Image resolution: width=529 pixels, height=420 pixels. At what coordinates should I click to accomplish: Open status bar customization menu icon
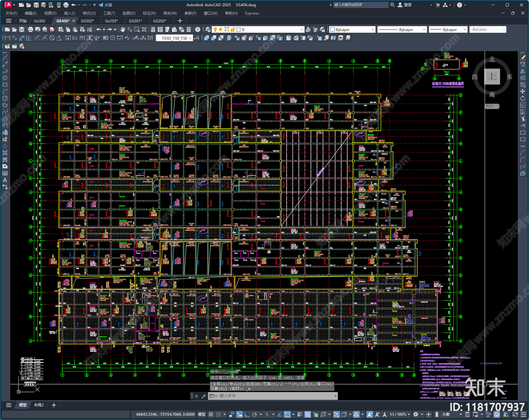pos(523,414)
